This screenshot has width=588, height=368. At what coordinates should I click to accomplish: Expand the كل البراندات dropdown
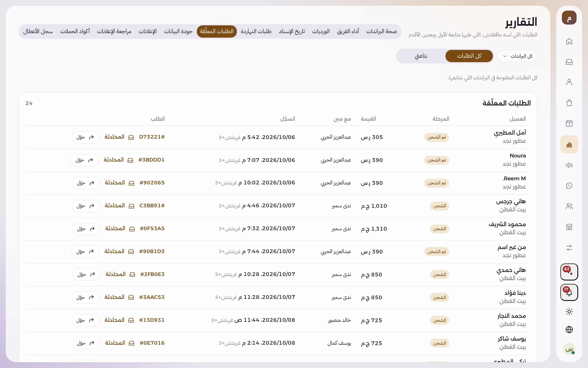tap(517, 56)
